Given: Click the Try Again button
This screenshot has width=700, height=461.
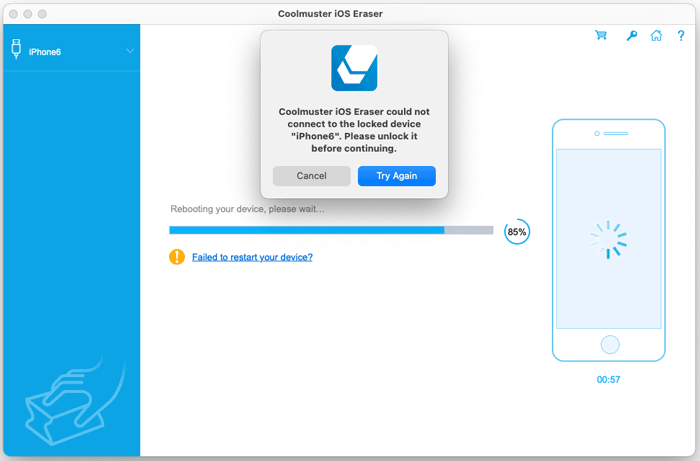Looking at the screenshot, I should [x=396, y=176].
